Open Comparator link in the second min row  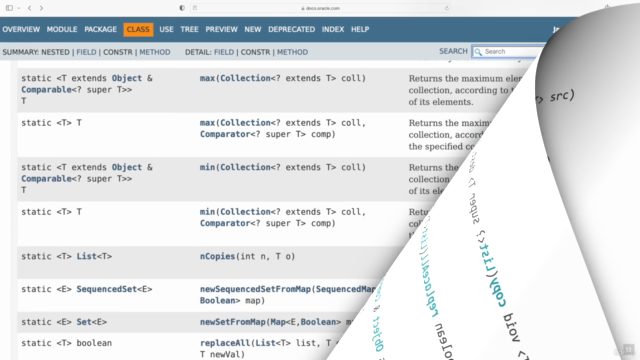[x=225, y=223]
